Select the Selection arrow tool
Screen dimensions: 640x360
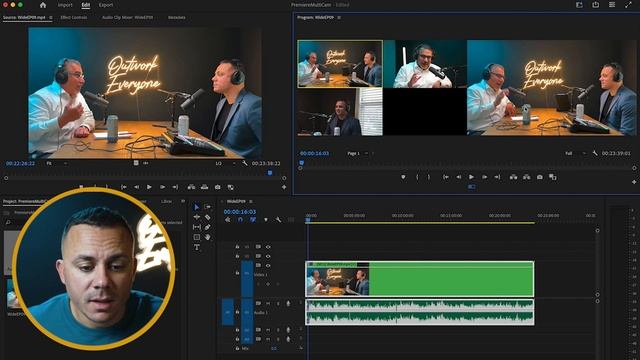coord(197,207)
